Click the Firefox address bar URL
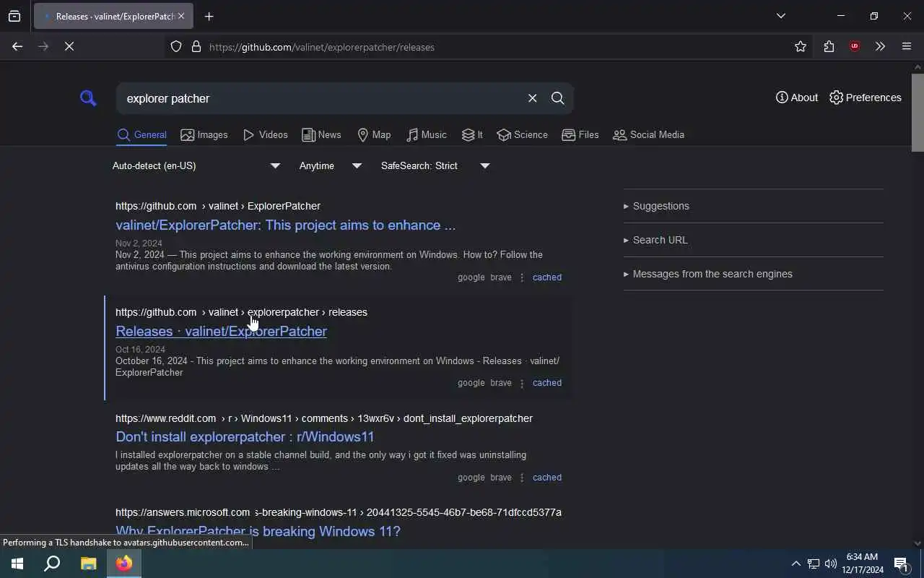This screenshot has height=578, width=924. pos(322,47)
